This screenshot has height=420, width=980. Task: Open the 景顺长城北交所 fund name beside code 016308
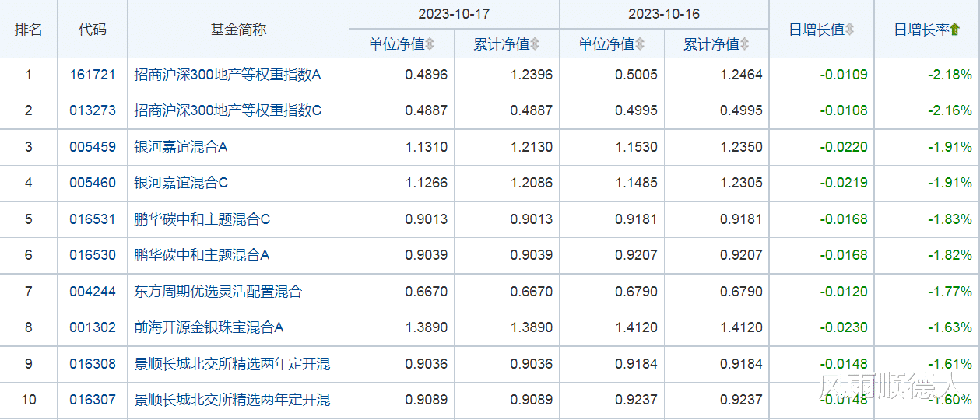[232, 364]
